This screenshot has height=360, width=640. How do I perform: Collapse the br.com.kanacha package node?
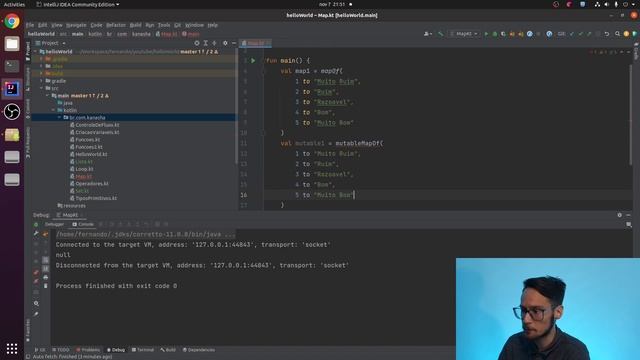tap(60, 118)
